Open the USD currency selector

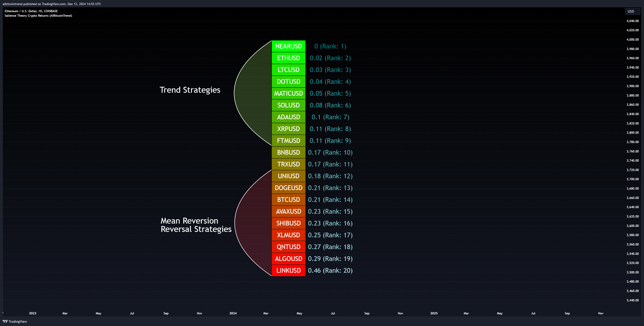[x=632, y=11]
